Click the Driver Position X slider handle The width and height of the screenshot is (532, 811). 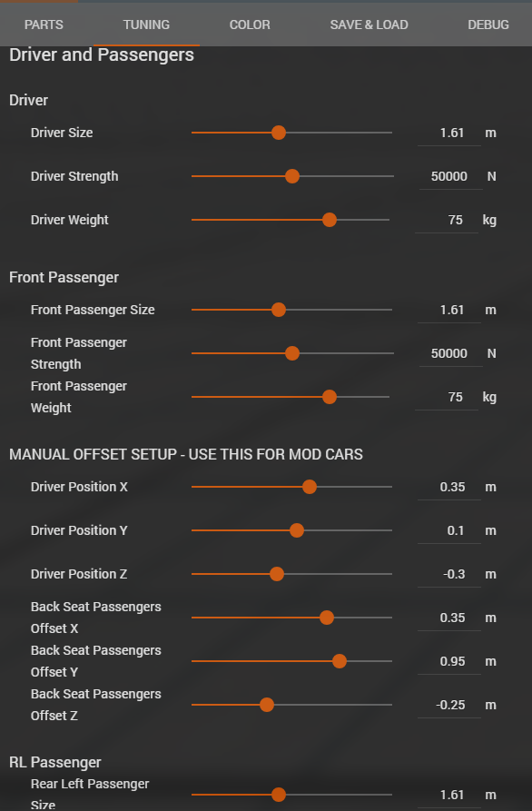[x=310, y=487]
